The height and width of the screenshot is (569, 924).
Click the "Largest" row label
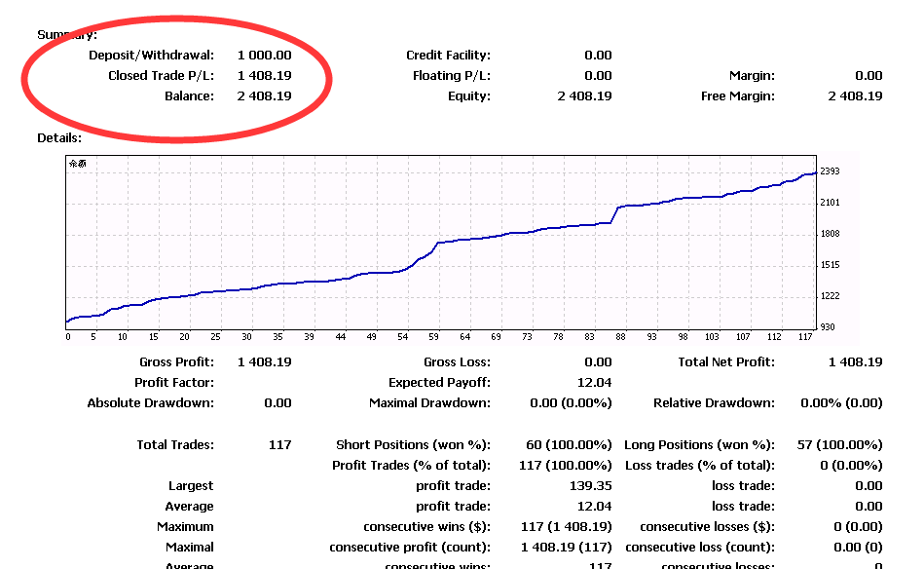(191, 486)
